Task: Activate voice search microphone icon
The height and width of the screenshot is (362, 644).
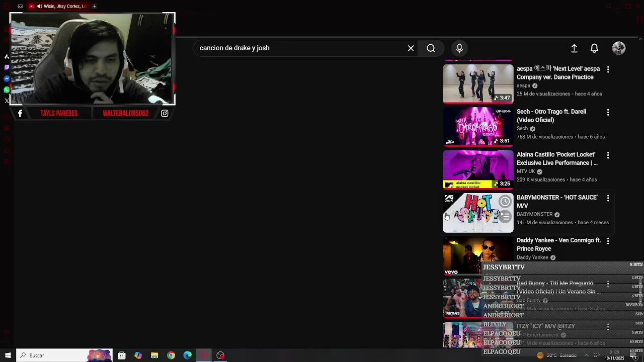Action: 459,48
